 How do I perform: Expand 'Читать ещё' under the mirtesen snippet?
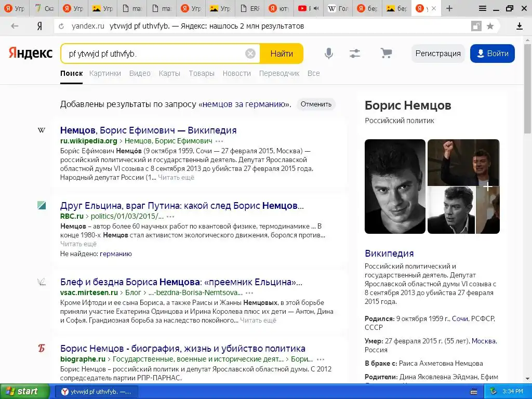coord(258,320)
